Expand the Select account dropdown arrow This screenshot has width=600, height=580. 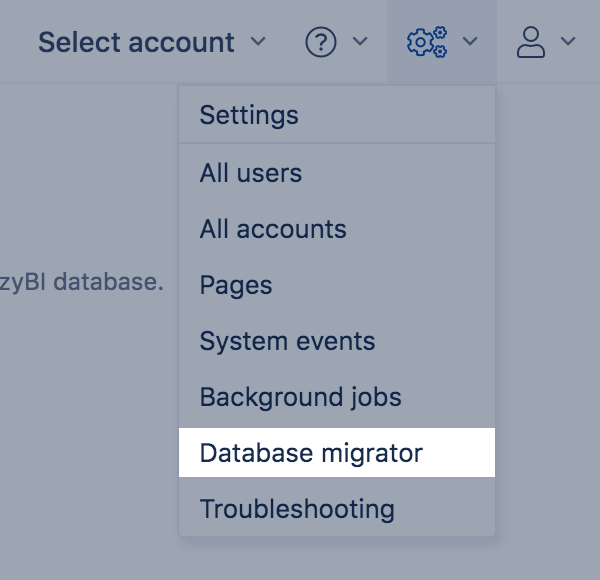pyautogui.click(x=258, y=42)
